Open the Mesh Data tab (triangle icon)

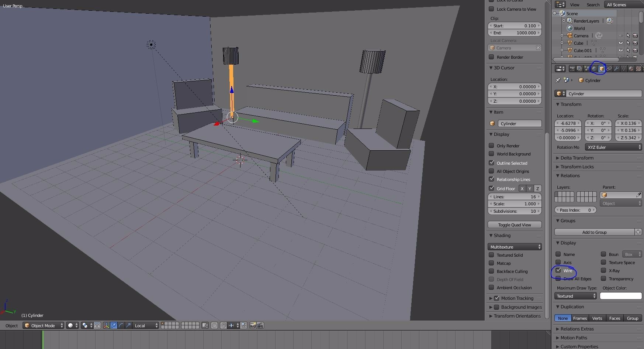pos(624,69)
